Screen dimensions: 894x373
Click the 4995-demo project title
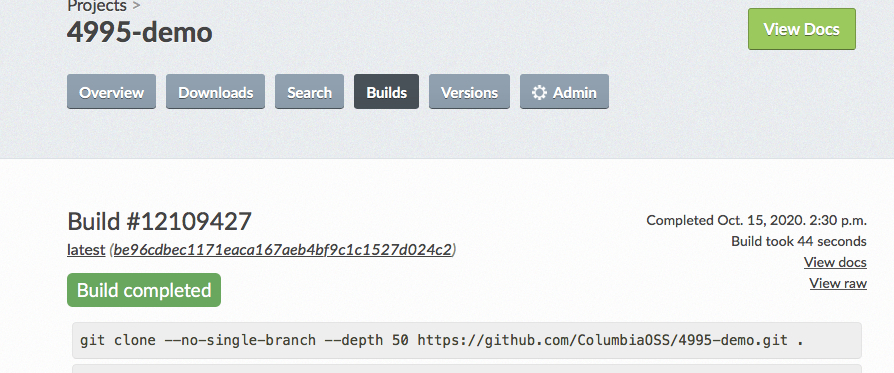click(x=140, y=32)
